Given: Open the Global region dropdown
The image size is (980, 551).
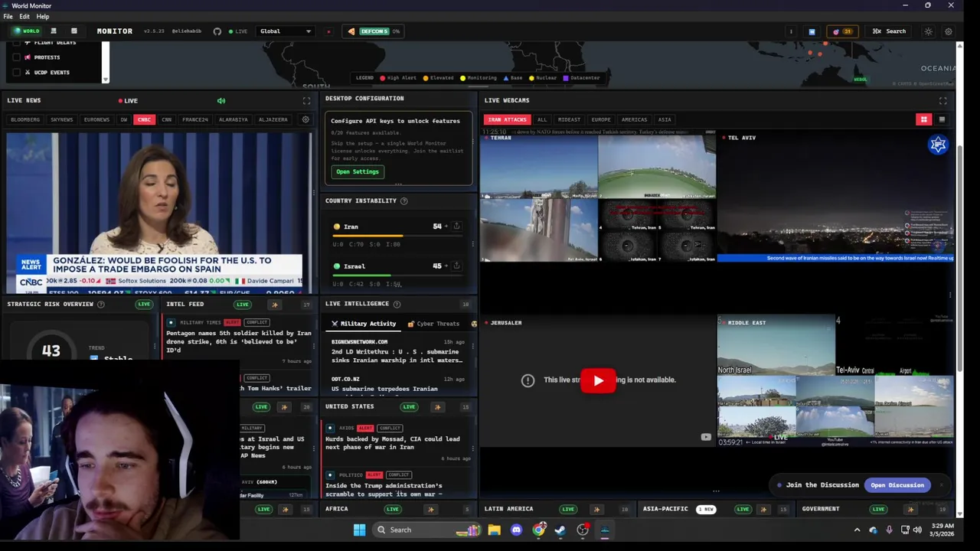Looking at the screenshot, I should [x=285, y=31].
